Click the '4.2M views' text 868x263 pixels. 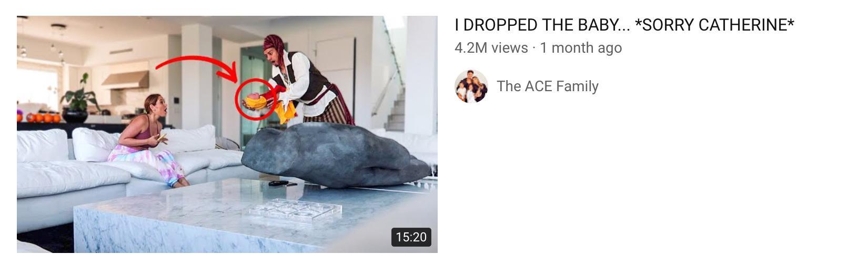pos(491,48)
